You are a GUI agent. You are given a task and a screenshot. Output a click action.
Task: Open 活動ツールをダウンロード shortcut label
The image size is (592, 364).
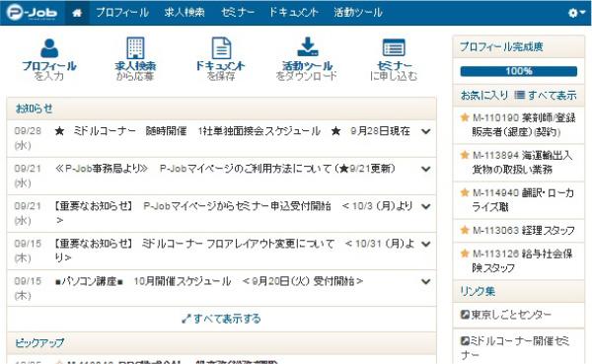point(307,71)
